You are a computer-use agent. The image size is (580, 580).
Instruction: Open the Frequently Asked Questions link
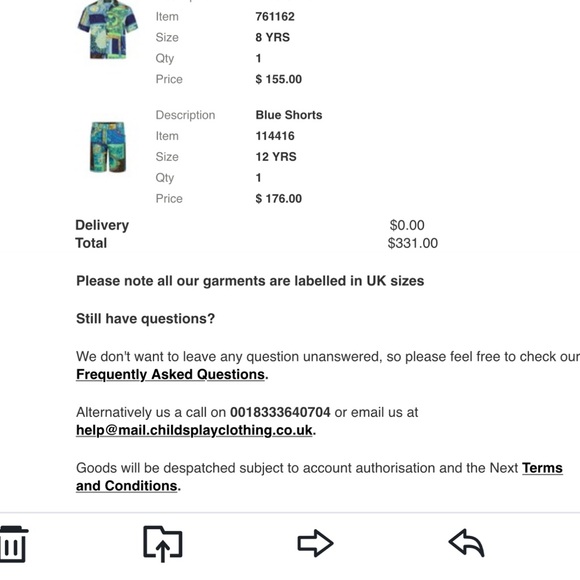171,374
